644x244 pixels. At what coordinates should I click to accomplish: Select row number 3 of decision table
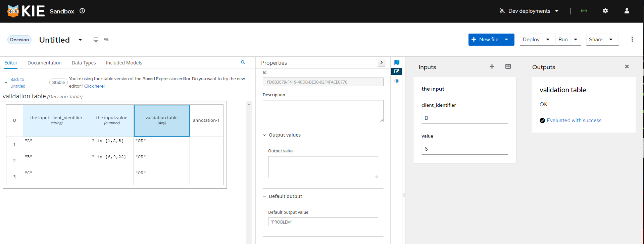pyautogui.click(x=14, y=177)
